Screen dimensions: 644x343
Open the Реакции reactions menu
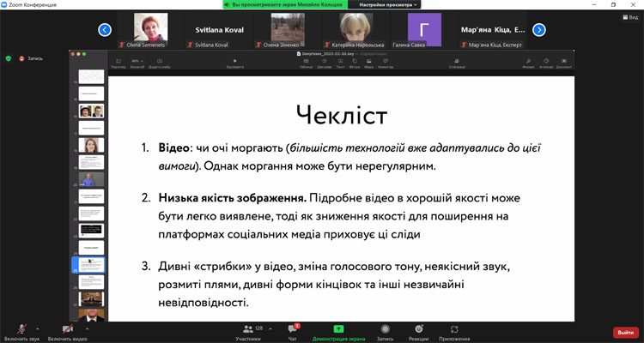418,332
